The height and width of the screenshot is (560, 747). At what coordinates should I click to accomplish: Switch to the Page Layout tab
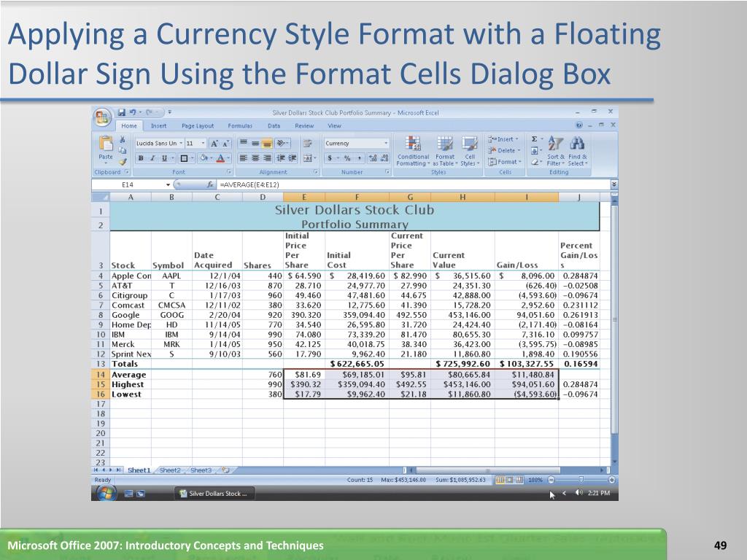click(198, 125)
